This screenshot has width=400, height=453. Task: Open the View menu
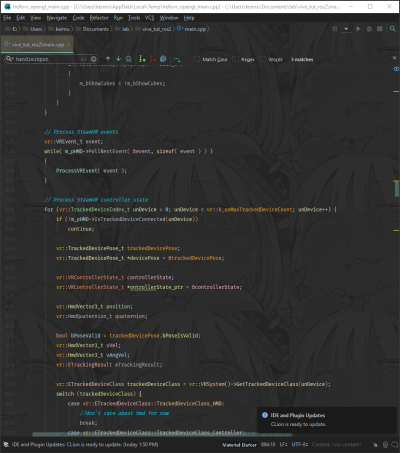(x=35, y=18)
